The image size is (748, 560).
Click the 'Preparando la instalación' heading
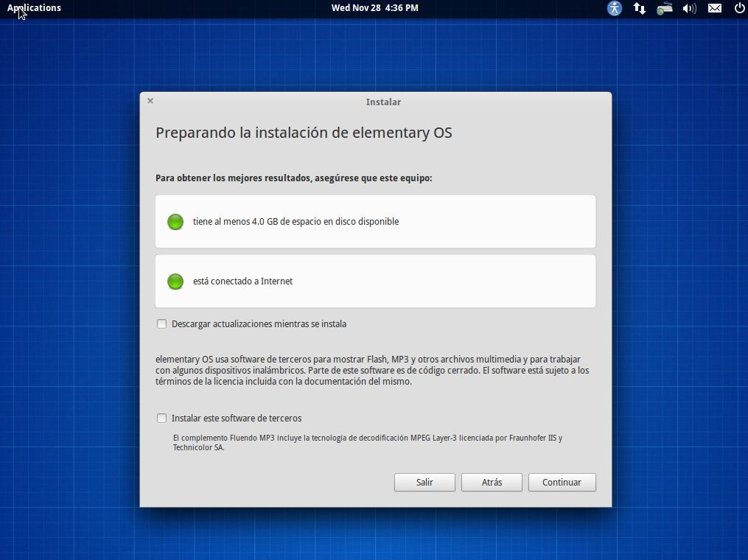(x=304, y=133)
